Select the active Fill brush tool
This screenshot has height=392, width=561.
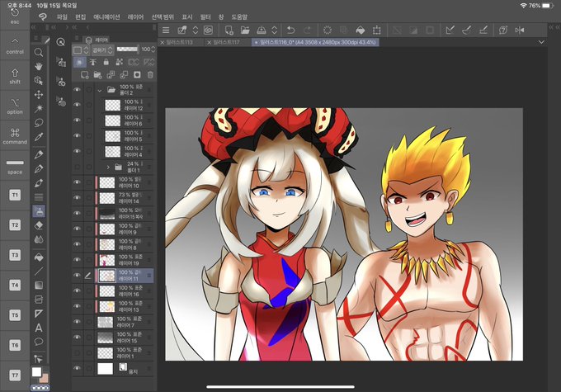point(39,211)
